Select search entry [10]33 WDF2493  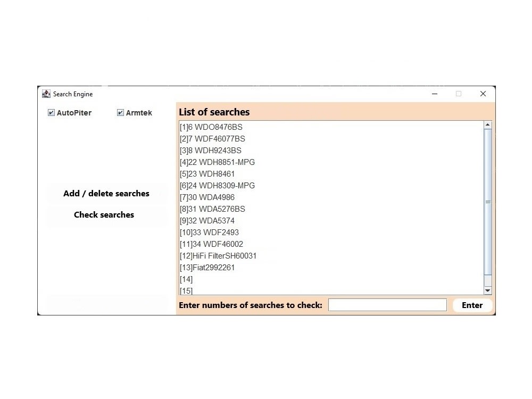(x=209, y=232)
